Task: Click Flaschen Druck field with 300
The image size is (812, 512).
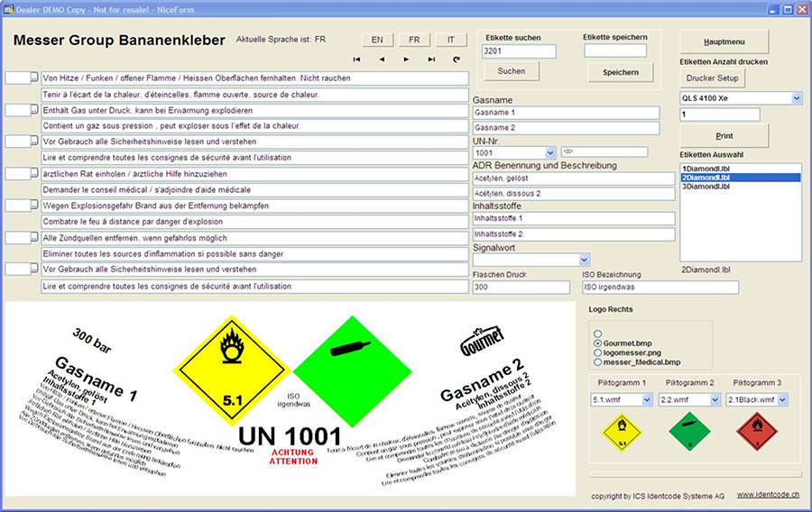Action: pos(521,288)
